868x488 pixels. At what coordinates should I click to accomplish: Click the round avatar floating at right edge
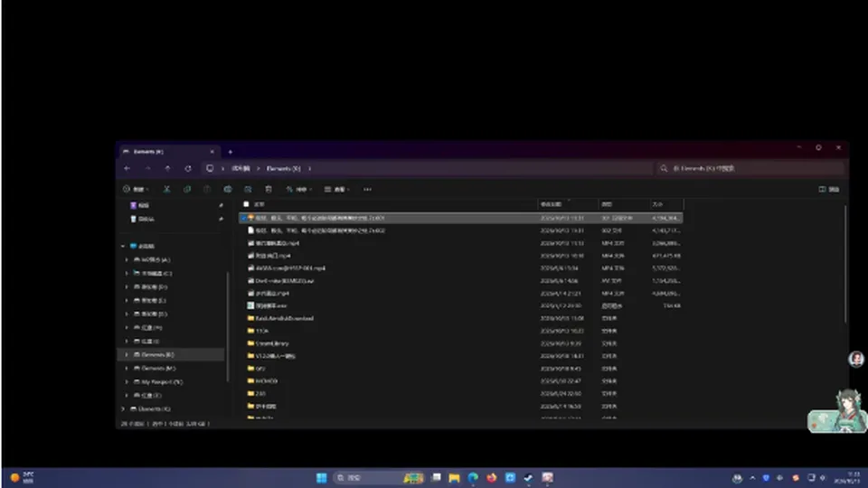tap(856, 359)
